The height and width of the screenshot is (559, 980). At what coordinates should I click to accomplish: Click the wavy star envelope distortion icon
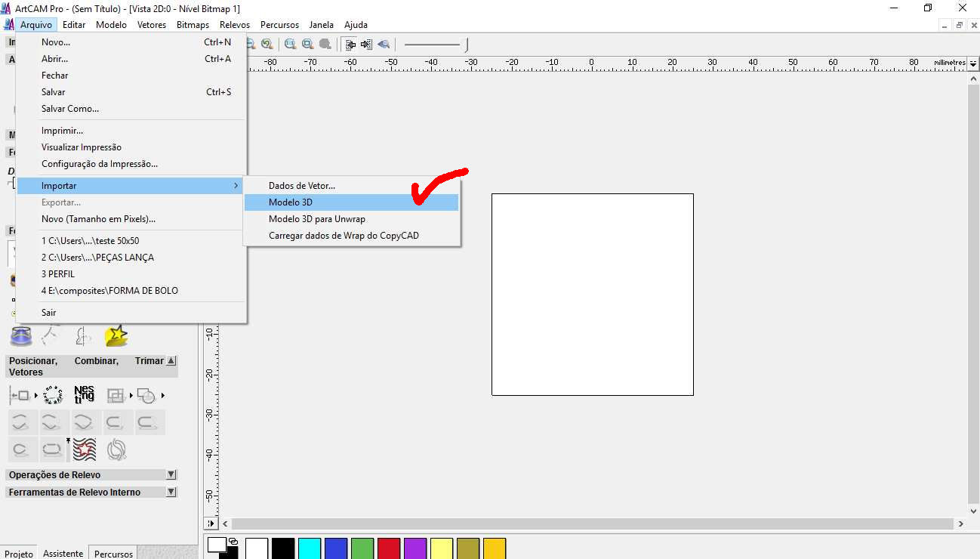[85, 449]
